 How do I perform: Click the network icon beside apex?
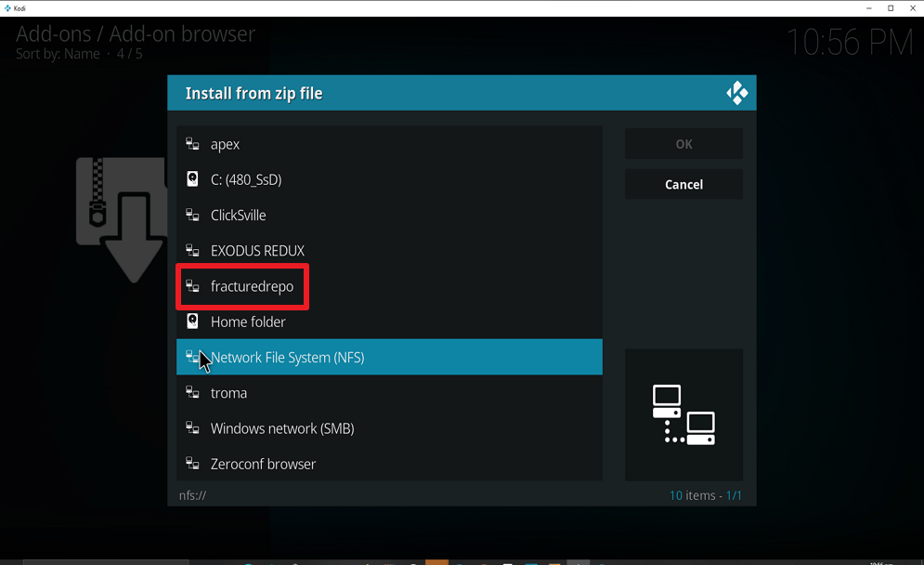click(x=192, y=144)
